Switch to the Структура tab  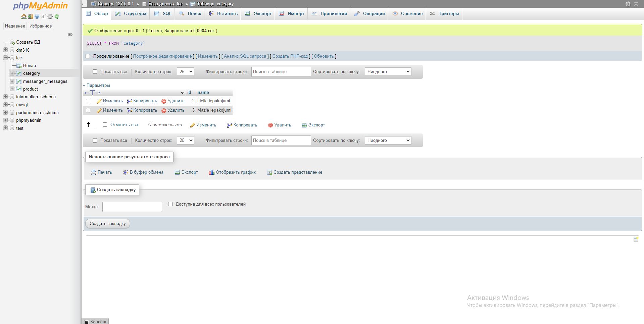[x=131, y=14]
